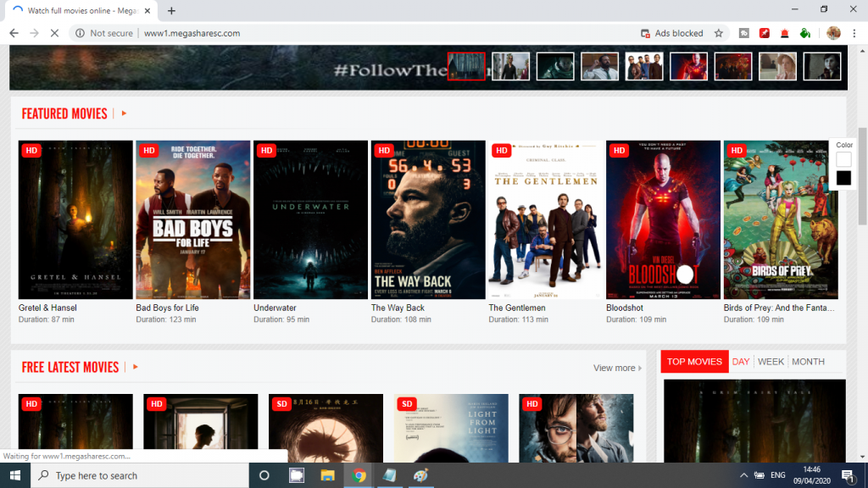Open The Way Back poster

point(428,219)
